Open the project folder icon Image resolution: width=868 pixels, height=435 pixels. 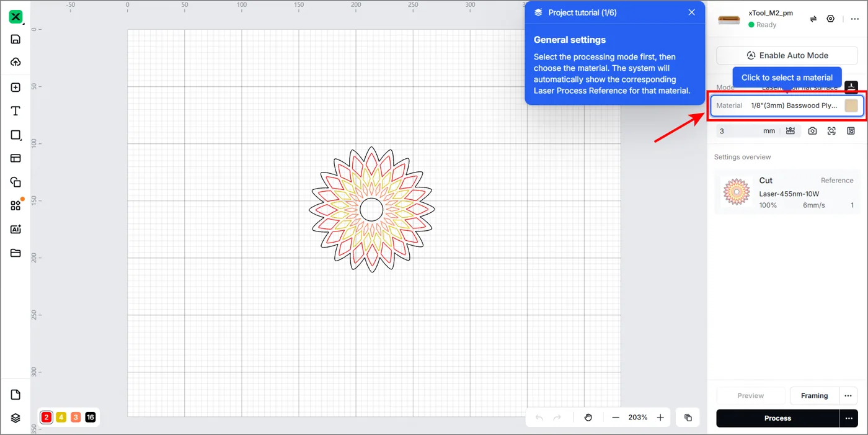(x=15, y=253)
